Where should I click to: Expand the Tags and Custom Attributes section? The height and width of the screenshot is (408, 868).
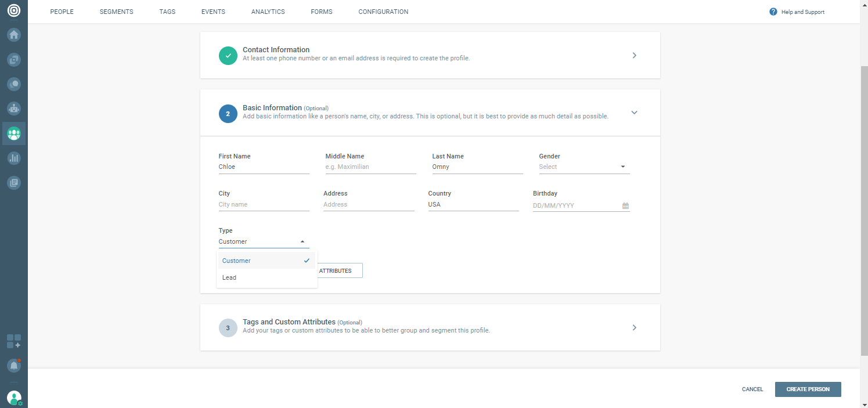pos(634,327)
